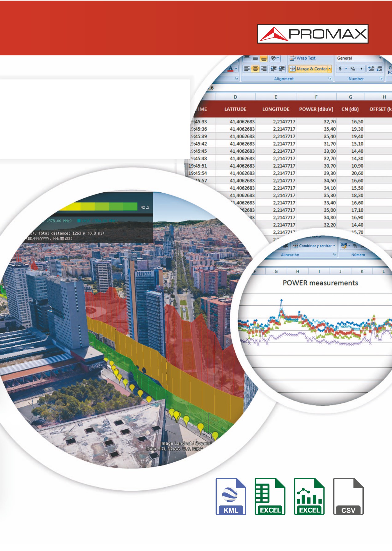Screen dimensions: 392x551
Task: Click the Decrease Decimal icon
Action: (x=379, y=69)
